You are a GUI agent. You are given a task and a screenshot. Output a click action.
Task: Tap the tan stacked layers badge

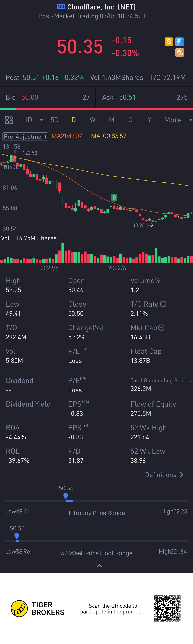[x=179, y=52]
